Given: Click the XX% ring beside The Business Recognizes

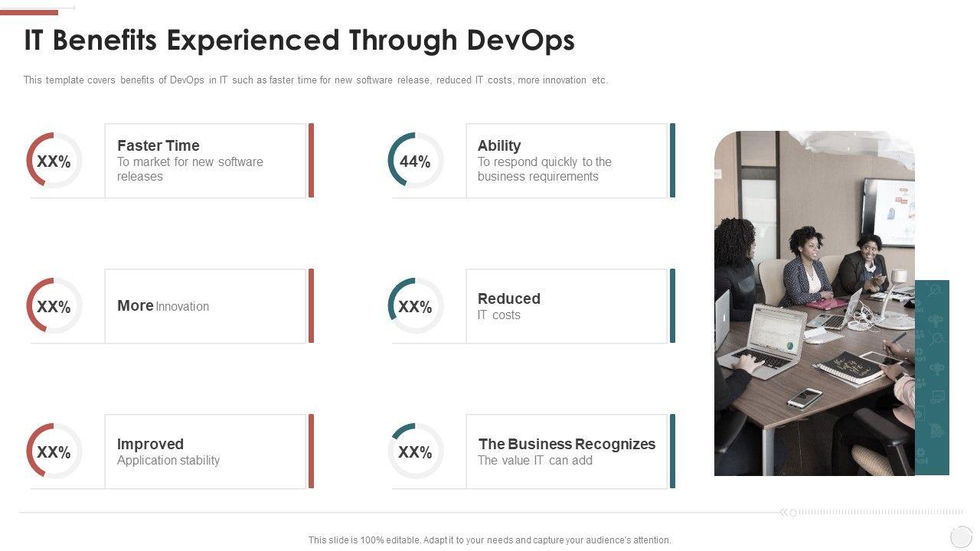Looking at the screenshot, I should (x=415, y=452).
